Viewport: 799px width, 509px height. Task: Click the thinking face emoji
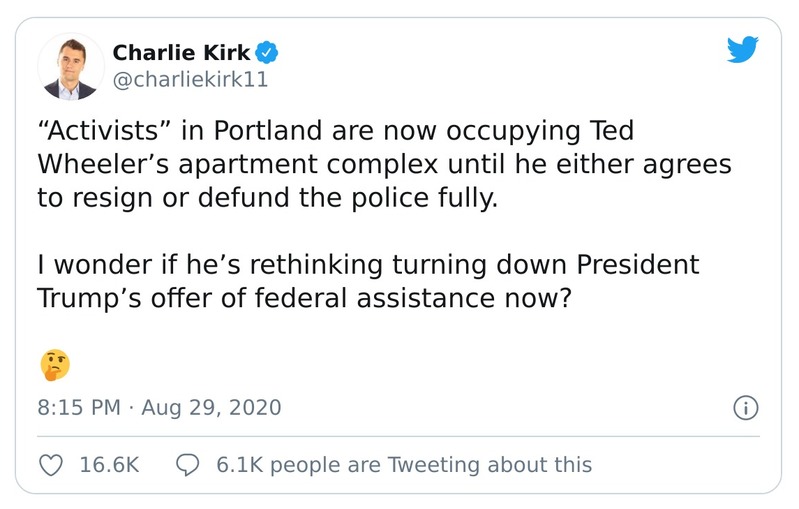coord(54,365)
